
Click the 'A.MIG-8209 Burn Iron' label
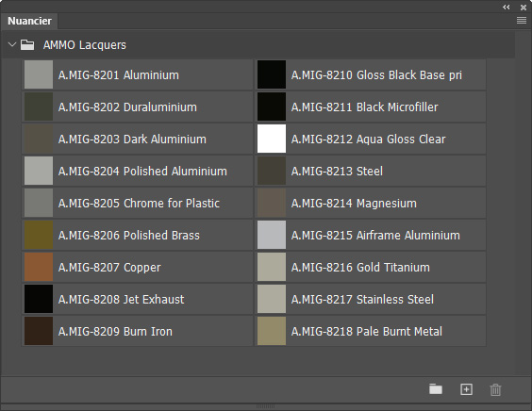click(x=115, y=331)
